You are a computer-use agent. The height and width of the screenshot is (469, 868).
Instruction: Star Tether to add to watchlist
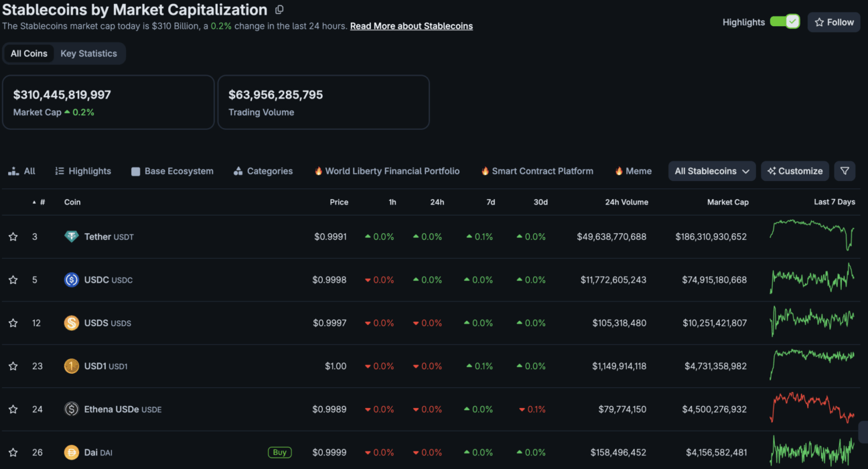click(x=13, y=237)
